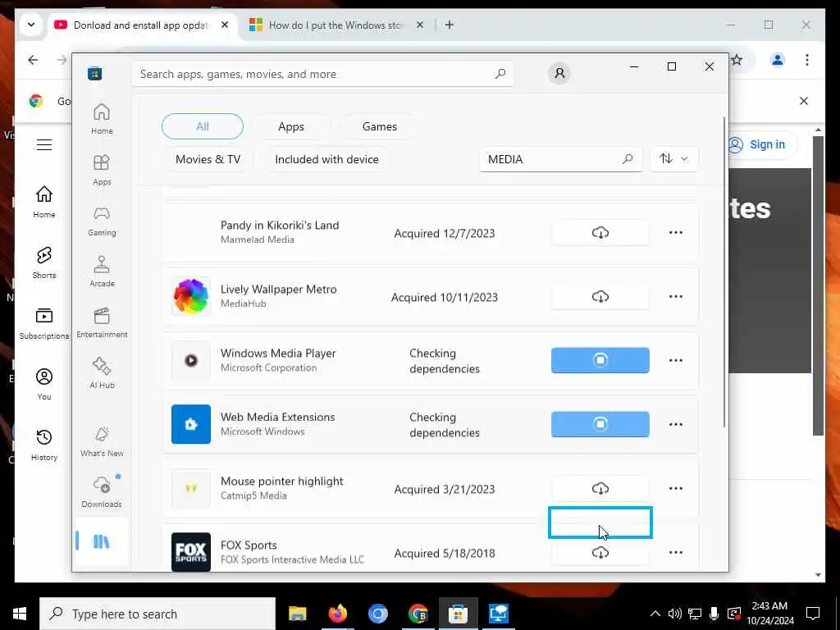Open the Store user profile icon
This screenshot has height=630, width=840.
(559, 73)
